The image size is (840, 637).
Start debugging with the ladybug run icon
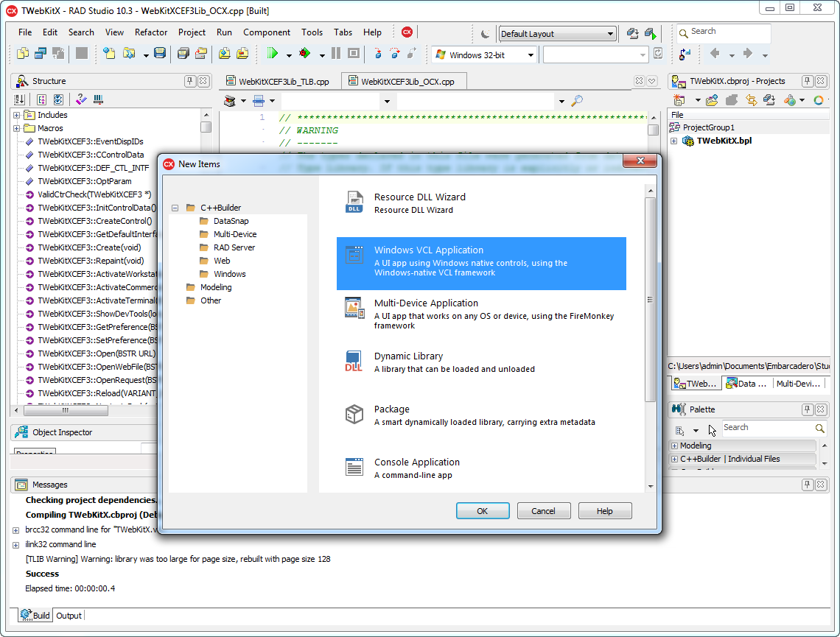[x=305, y=54]
